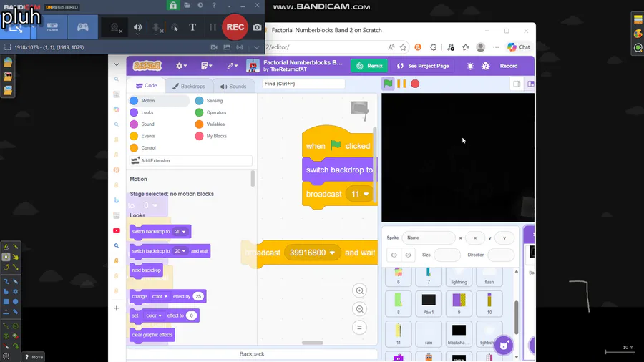Click the next backdrop block
Viewport: 644px width, 362px height.
tap(146, 270)
